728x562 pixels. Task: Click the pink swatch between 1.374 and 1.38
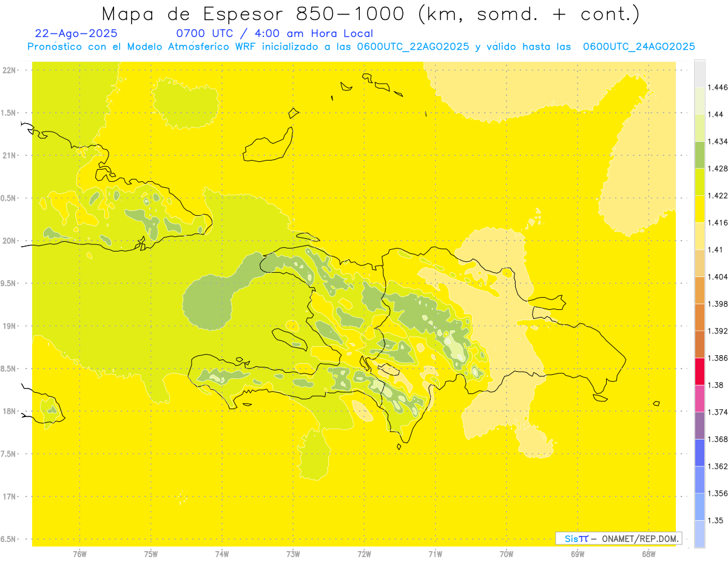699,398
